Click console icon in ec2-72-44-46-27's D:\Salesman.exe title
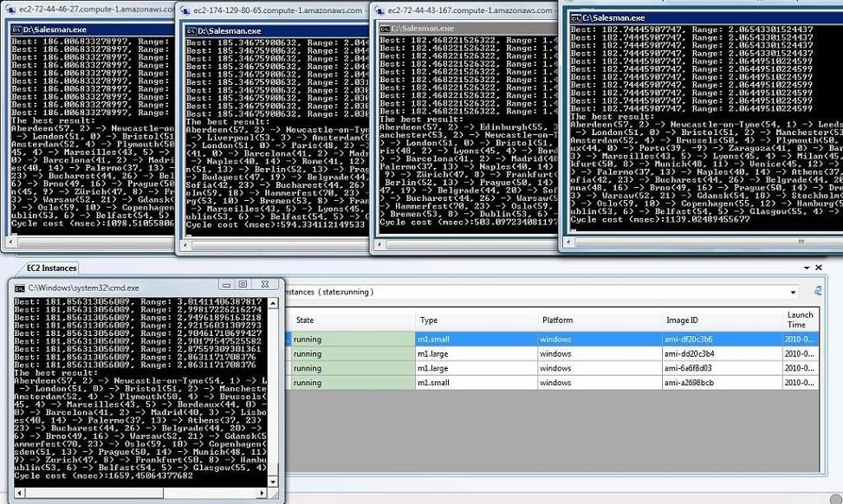843x504 pixels. (16, 30)
